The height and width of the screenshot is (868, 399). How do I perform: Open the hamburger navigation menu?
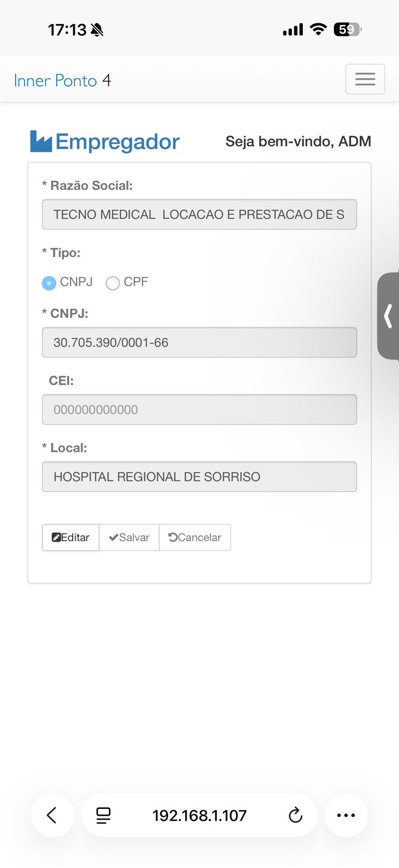click(365, 79)
